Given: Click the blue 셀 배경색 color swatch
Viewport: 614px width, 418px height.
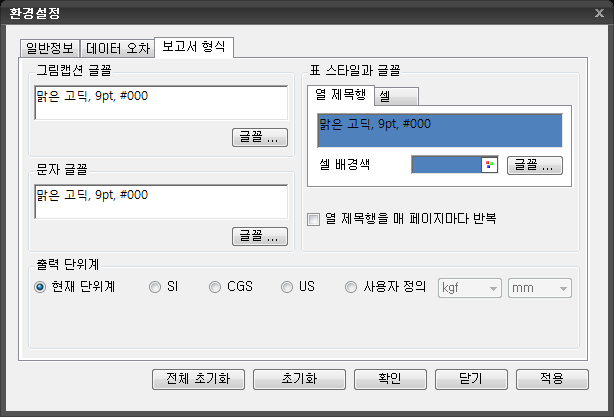Looking at the screenshot, I should (x=447, y=165).
